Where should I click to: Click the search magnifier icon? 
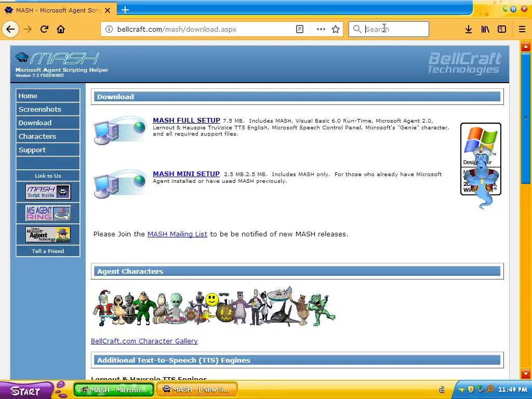click(357, 29)
